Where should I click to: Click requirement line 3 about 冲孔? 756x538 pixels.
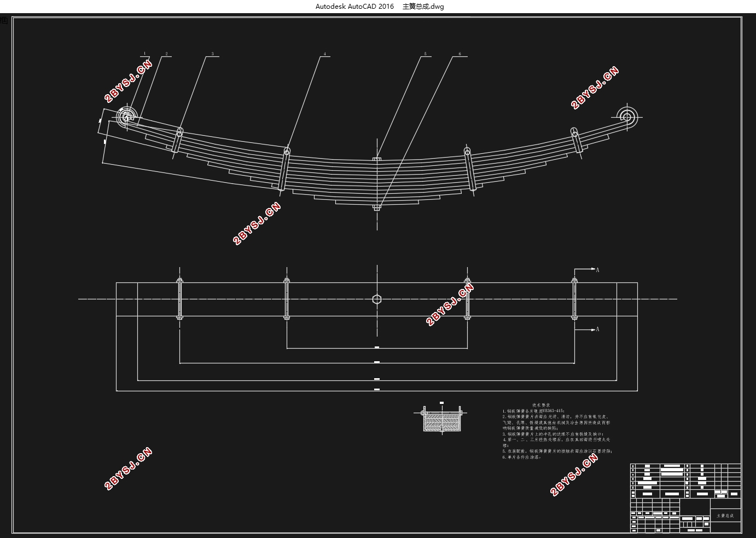pyautogui.click(x=553, y=434)
